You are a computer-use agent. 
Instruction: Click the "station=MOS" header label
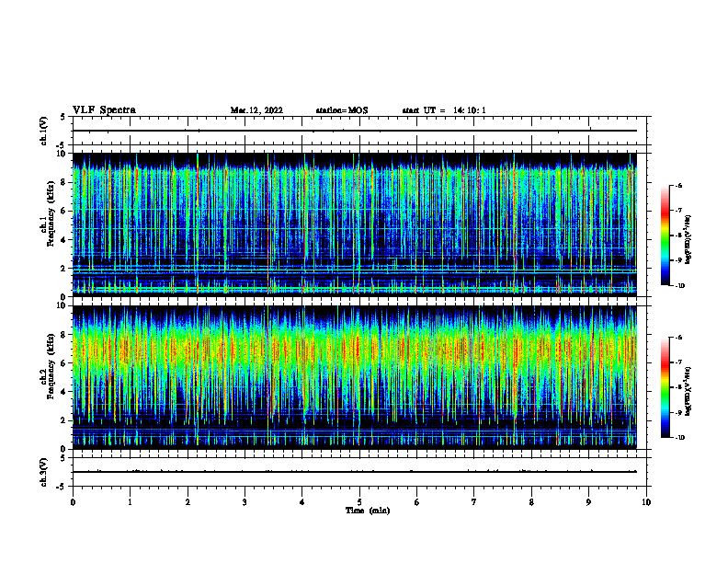click(342, 110)
